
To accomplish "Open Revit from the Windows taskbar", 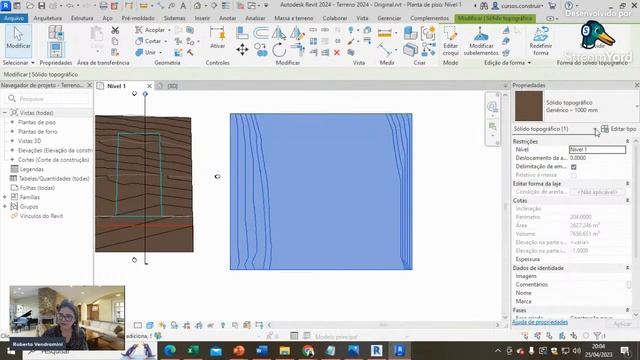I will [x=376, y=350].
